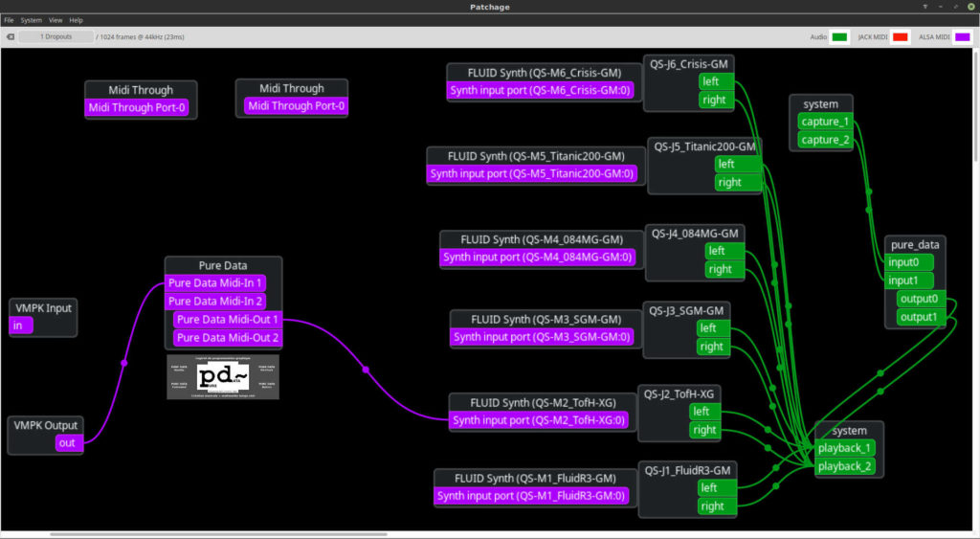Click the Pure Data module title
The height and width of the screenshot is (539, 980).
coord(222,265)
